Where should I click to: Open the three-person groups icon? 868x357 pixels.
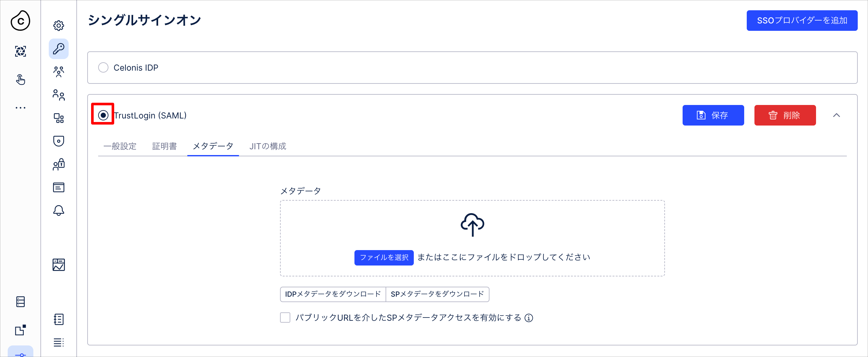(x=59, y=72)
